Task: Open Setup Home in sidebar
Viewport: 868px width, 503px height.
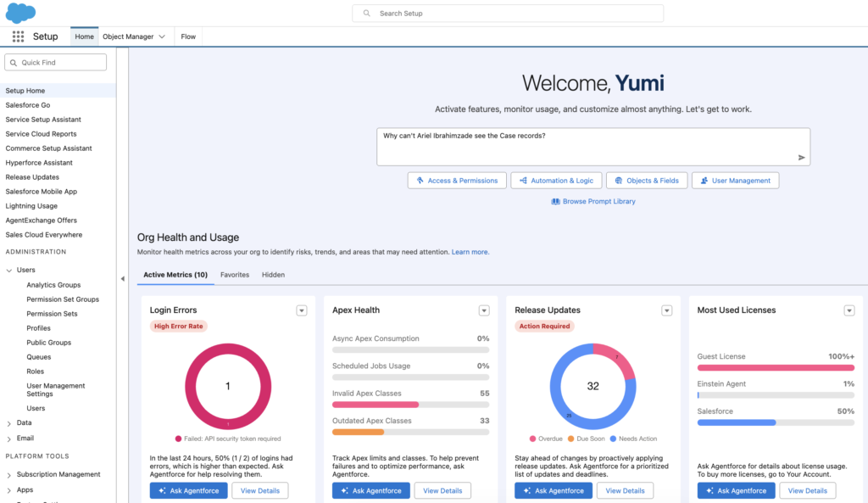Action: [58, 90]
